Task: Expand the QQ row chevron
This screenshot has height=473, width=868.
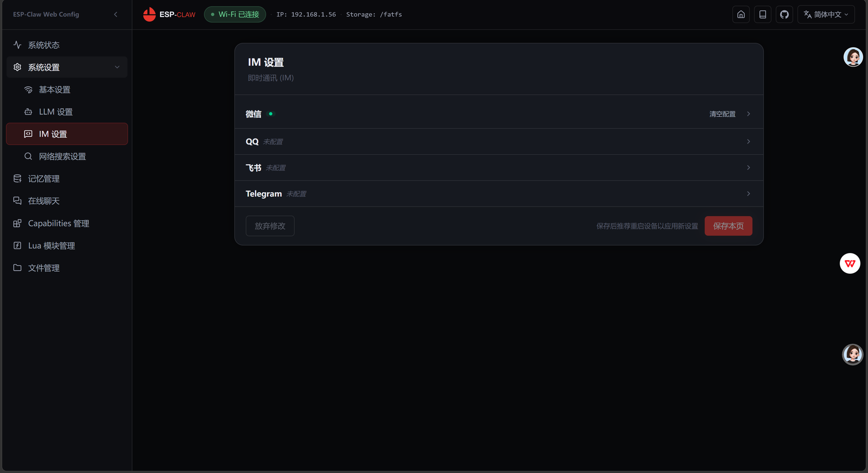Action: tap(748, 142)
